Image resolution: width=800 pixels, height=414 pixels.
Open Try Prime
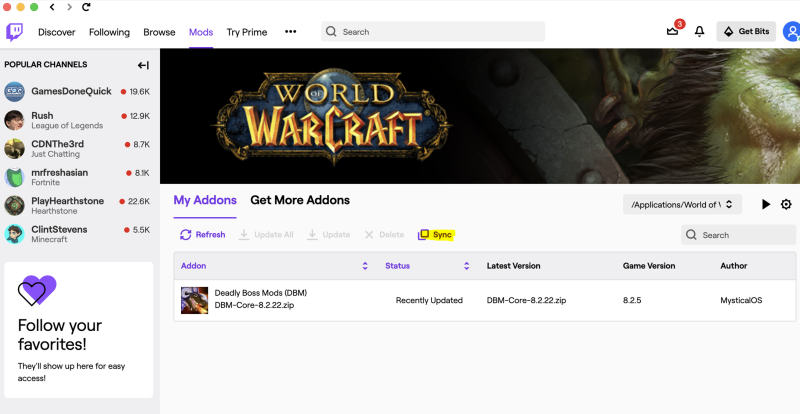point(247,32)
